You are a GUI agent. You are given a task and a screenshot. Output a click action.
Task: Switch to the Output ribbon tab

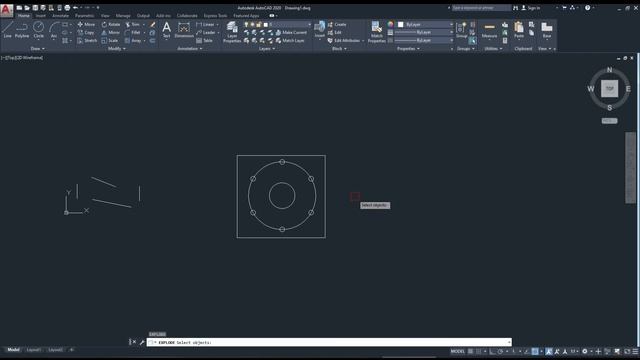pyautogui.click(x=143, y=16)
